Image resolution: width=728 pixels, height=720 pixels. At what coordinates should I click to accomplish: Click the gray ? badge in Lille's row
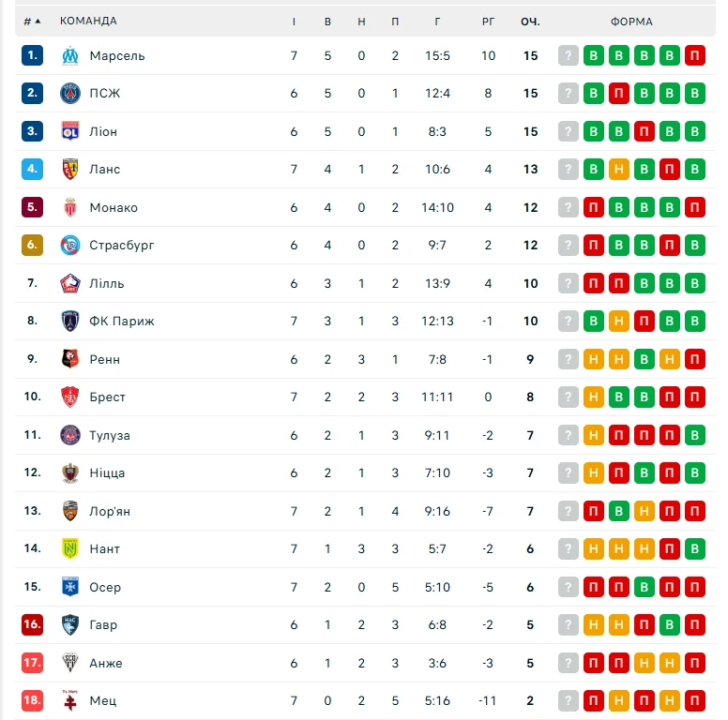[568, 283]
